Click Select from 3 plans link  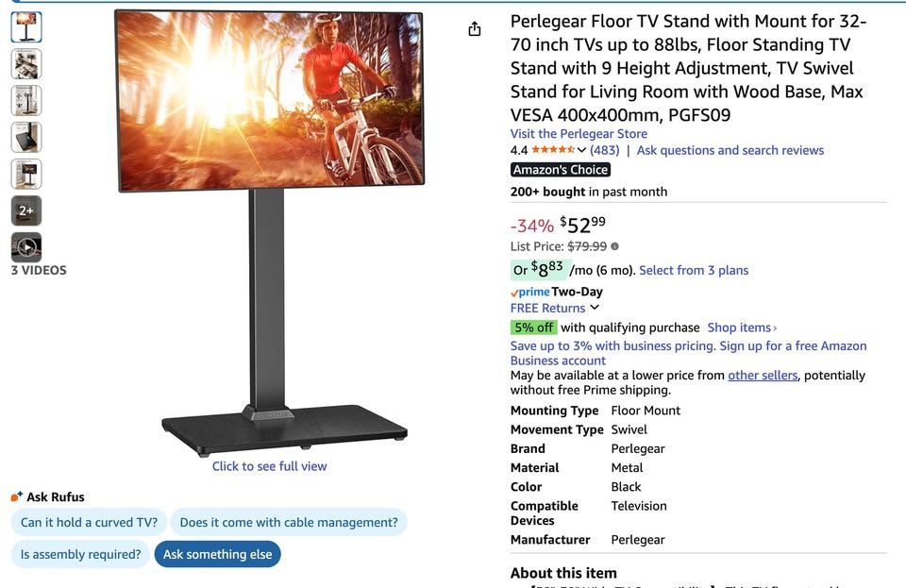(694, 270)
